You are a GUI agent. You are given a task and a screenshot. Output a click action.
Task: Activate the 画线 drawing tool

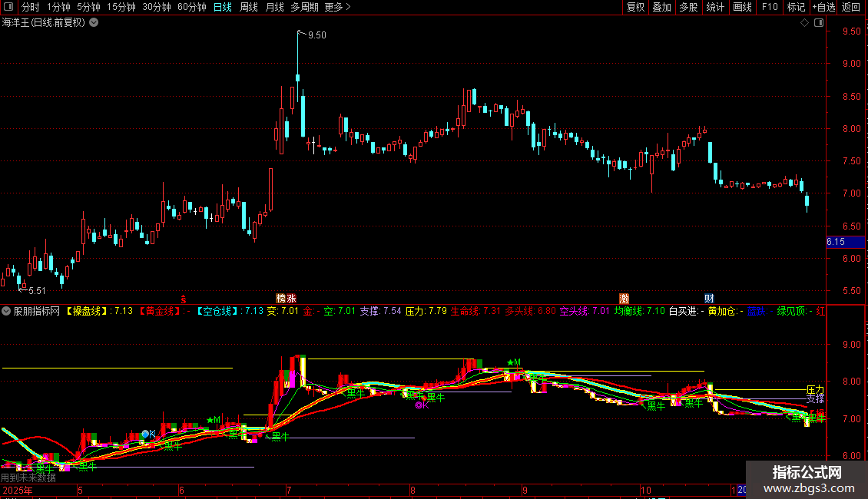click(x=742, y=7)
